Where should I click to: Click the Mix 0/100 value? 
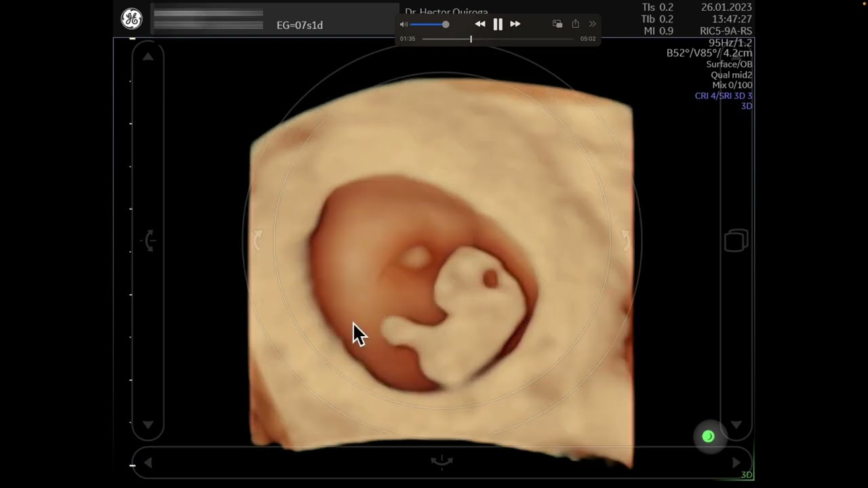pos(732,85)
